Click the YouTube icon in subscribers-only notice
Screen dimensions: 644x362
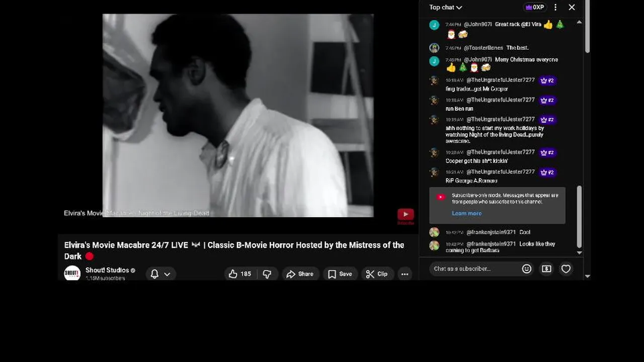tap(441, 197)
